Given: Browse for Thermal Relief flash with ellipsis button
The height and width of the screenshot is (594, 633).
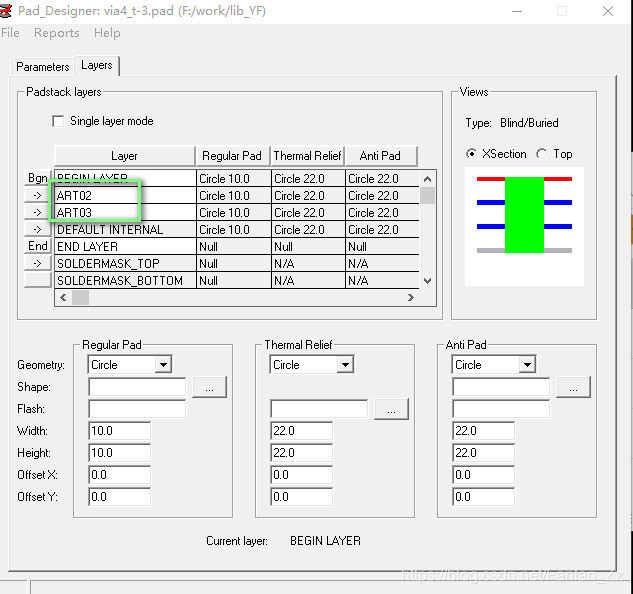Looking at the screenshot, I should tap(391, 409).
